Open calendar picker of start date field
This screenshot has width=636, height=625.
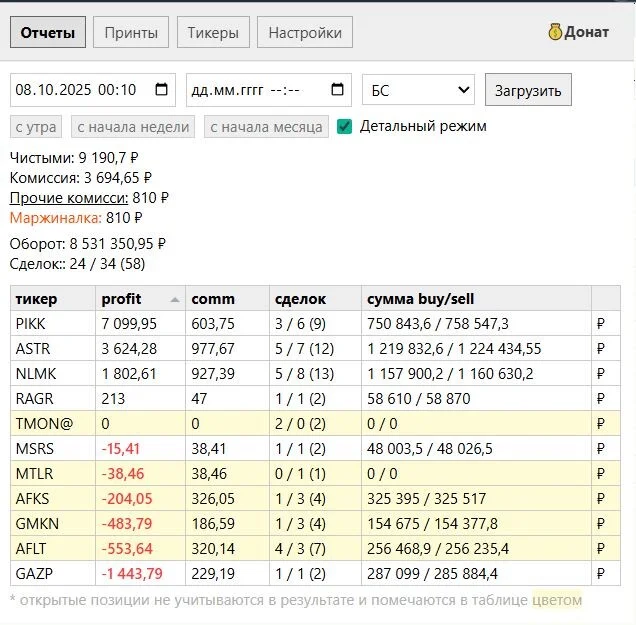(x=161, y=89)
